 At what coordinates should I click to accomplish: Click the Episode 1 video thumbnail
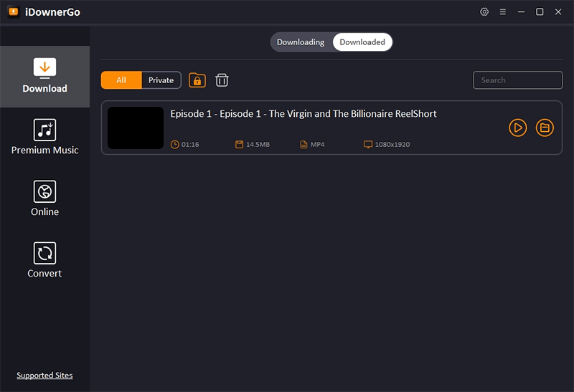tap(136, 128)
